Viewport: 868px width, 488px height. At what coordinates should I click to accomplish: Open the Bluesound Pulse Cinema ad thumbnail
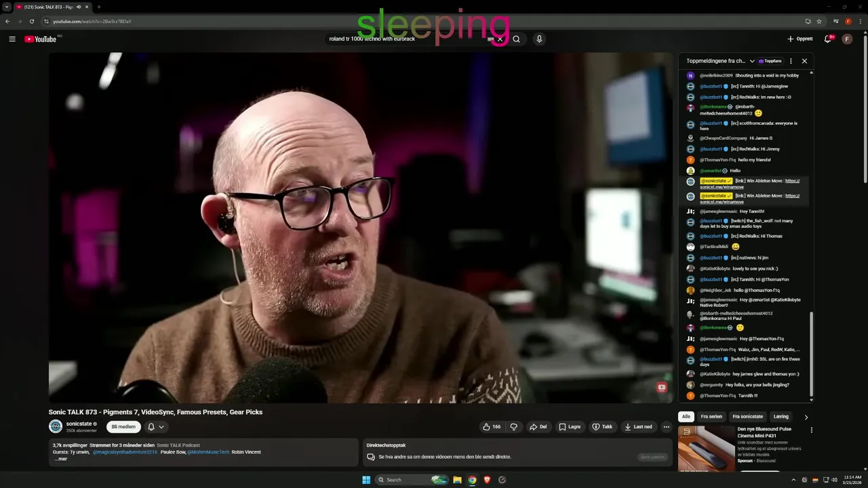click(707, 449)
